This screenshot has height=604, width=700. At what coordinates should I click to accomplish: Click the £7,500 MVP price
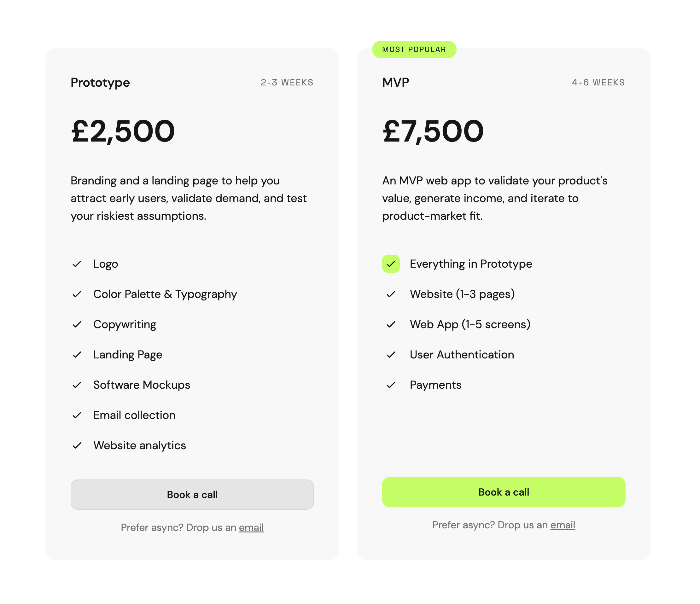(x=433, y=131)
